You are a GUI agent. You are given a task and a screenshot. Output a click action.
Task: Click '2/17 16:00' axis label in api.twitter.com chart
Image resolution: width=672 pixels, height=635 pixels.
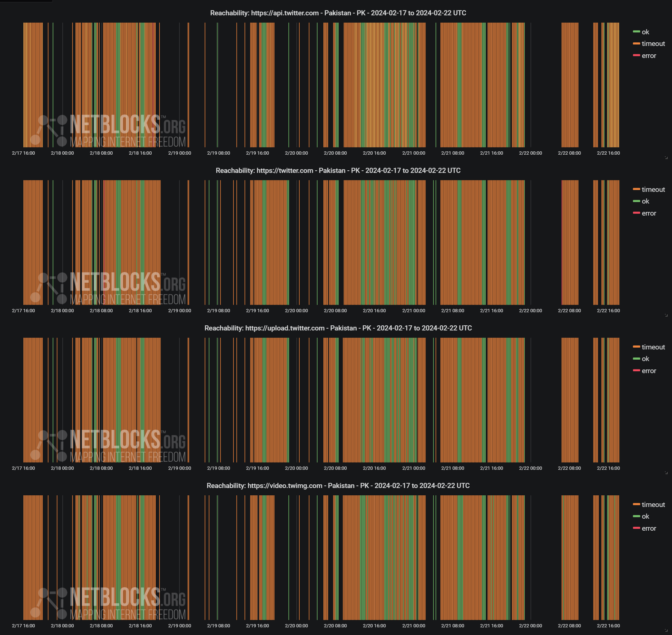[x=23, y=153]
